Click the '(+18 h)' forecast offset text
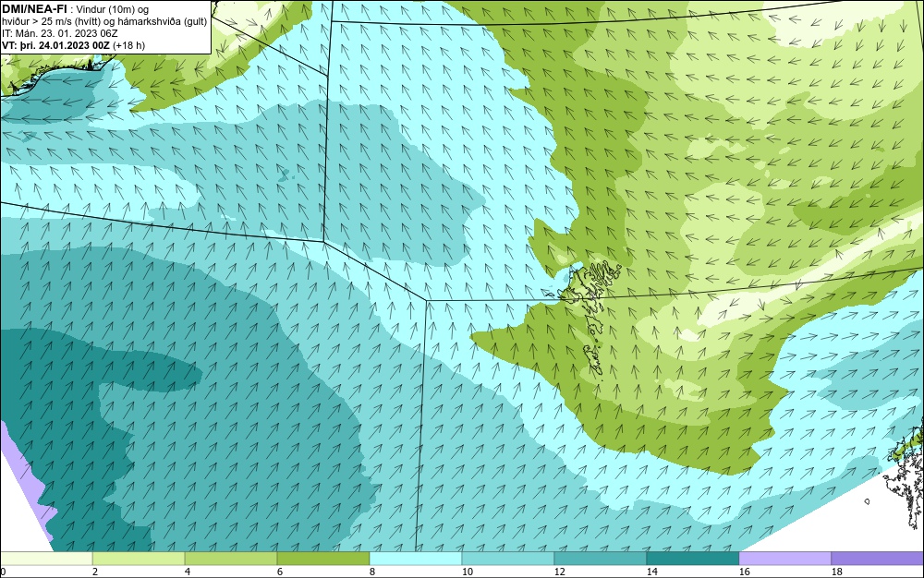Image resolution: width=924 pixels, height=578 pixels. 129,45
